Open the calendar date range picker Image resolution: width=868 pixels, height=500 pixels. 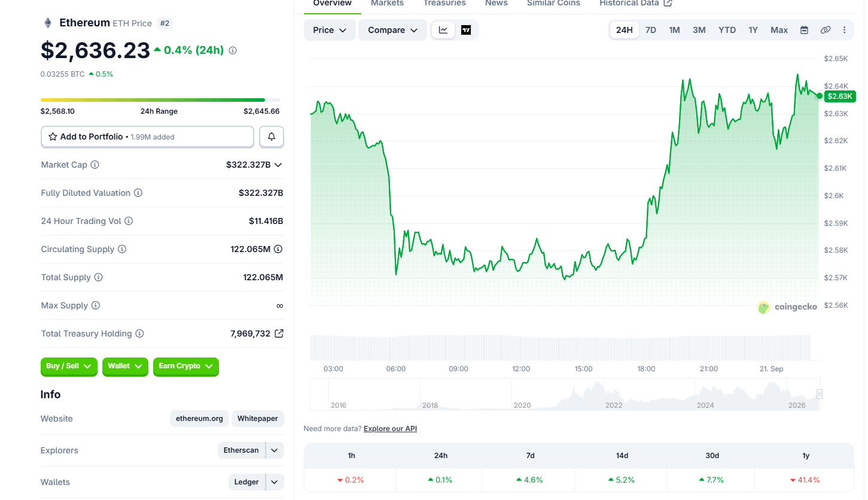pos(805,30)
